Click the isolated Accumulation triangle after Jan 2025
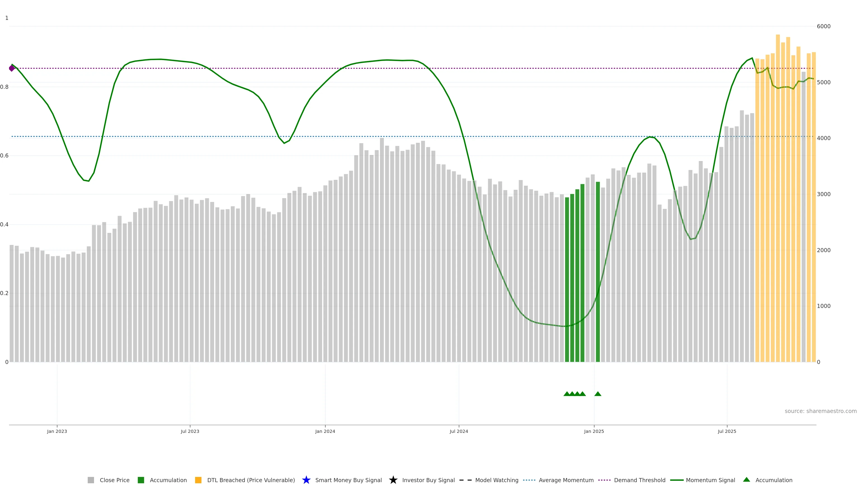Screen dimensions: 868x488 (x=598, y=394)
